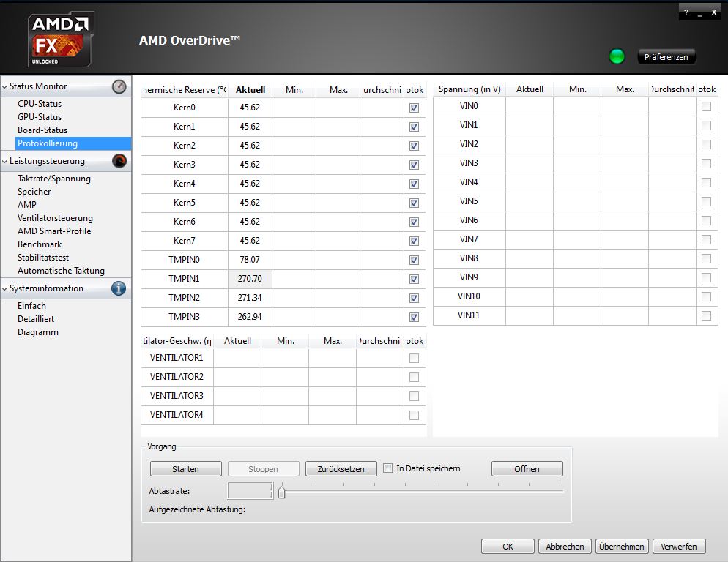Click the Status Monitor gauge icon
Viewport: 728px width, 562px height.
pos(119,86)
